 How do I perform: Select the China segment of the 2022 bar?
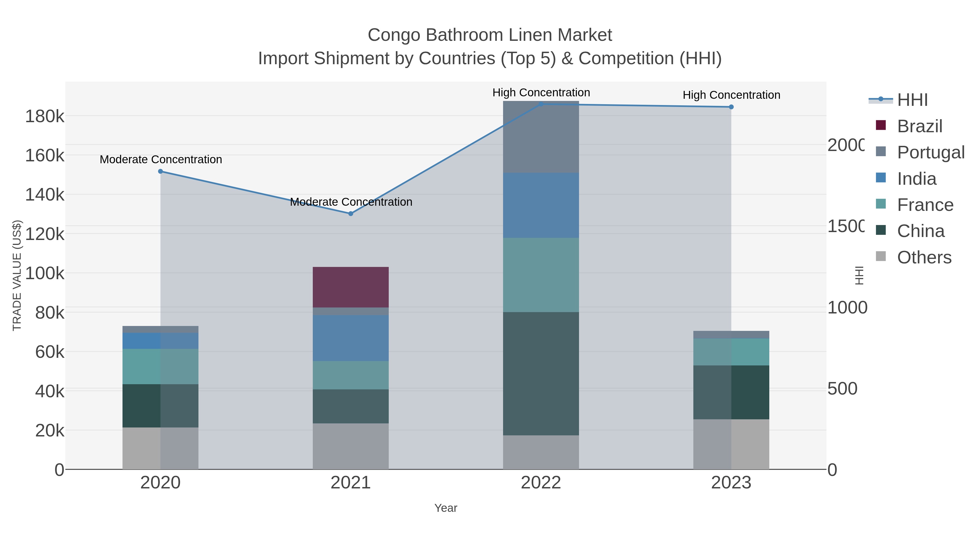click(x=541, y=374)
